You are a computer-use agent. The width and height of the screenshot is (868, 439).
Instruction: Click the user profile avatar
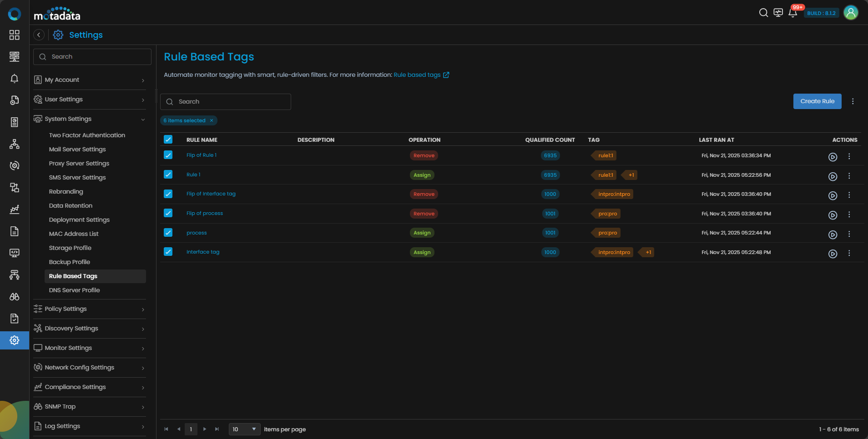coord(850,13)
